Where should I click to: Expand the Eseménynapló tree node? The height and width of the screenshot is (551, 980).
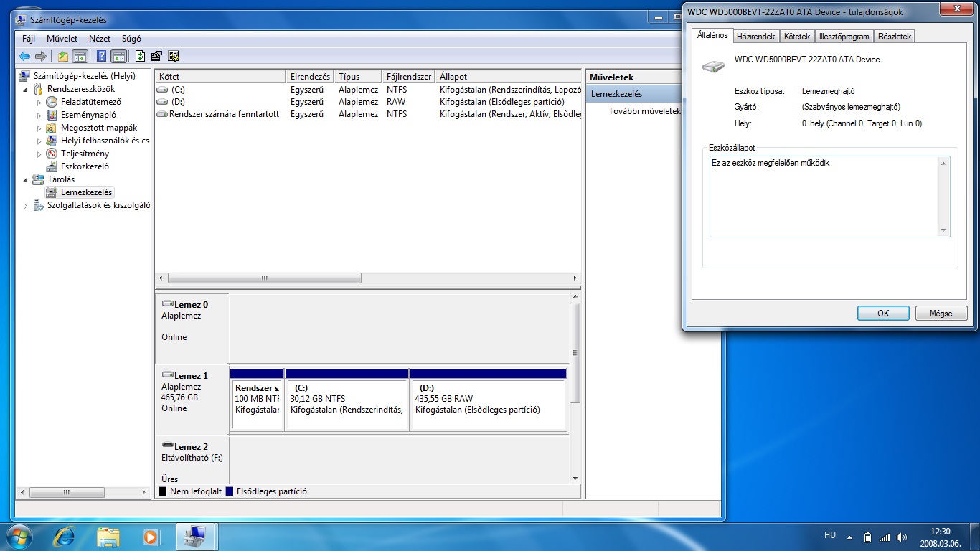(40, 116)
